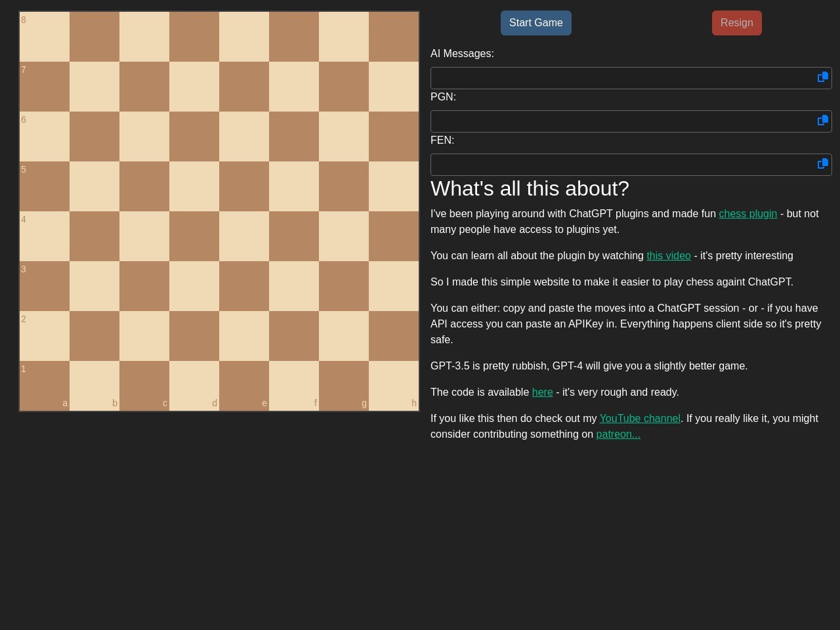Screen dimensions: 840x630
Task: Click chessboard square d5
Action: 194,186
